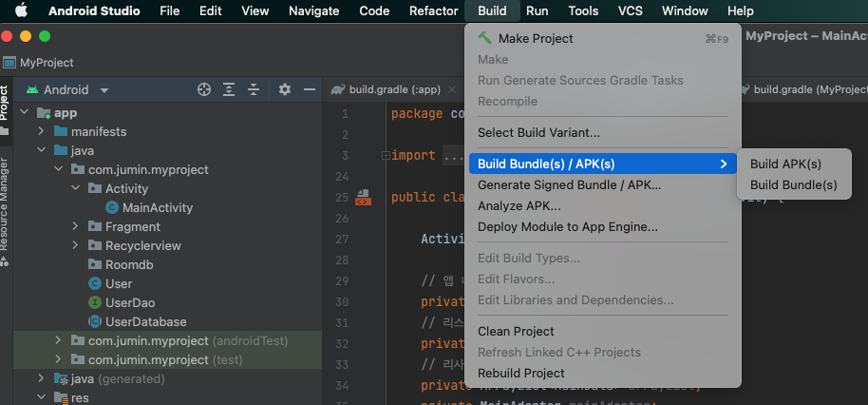This screenshot has height=405, width=868.
Task: Open the Tools menu
Action: tap(583, 11)
